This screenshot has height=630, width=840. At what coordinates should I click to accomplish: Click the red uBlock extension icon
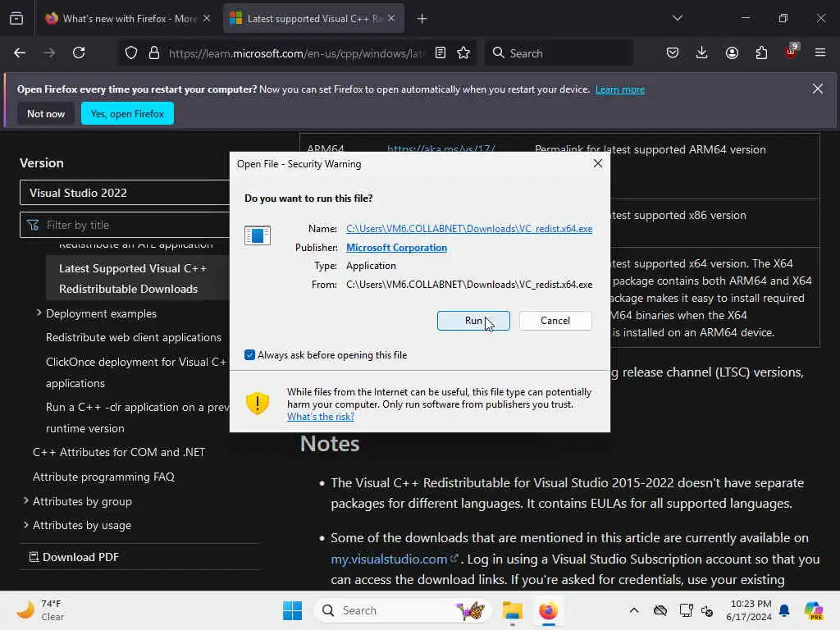click(791, 52)
